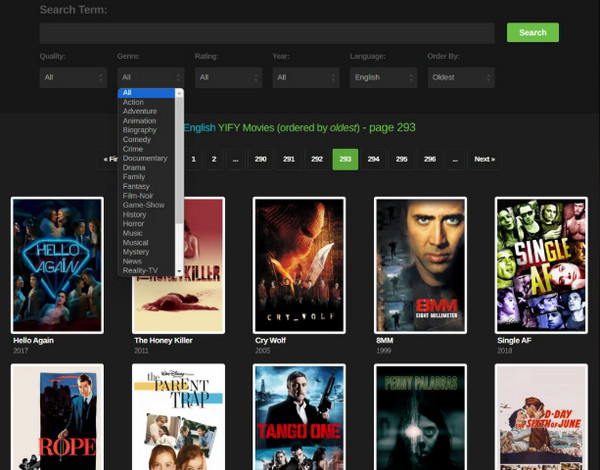
Task: Click genre list scroll-up arrow
Action: click(x=179, y=93)
